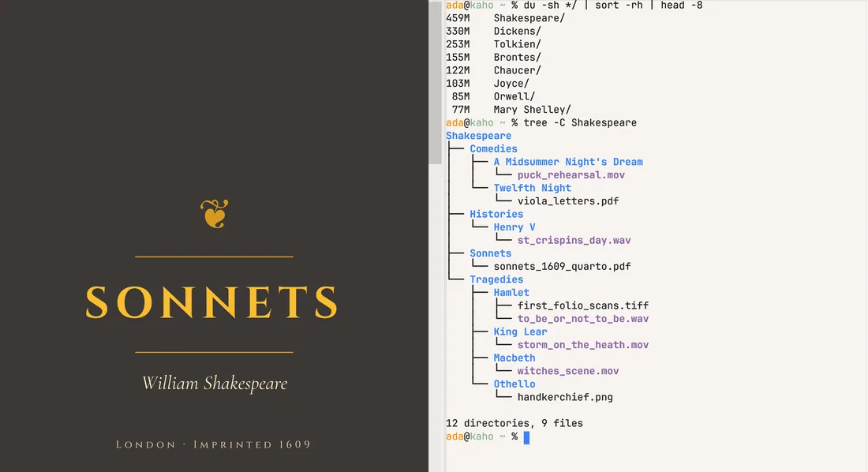Click the tree -C Shakespeare command
This screenshot has height=472, width=868.
pos(580,122)
